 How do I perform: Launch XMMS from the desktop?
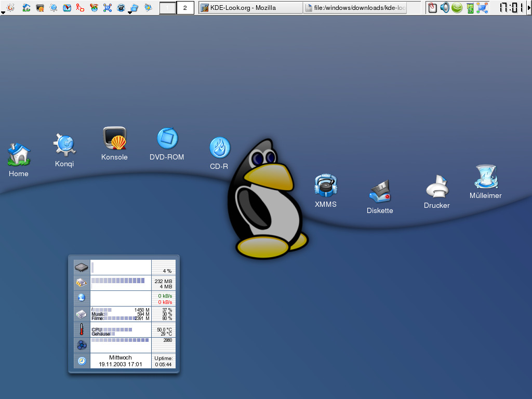(x=326, y=191)
